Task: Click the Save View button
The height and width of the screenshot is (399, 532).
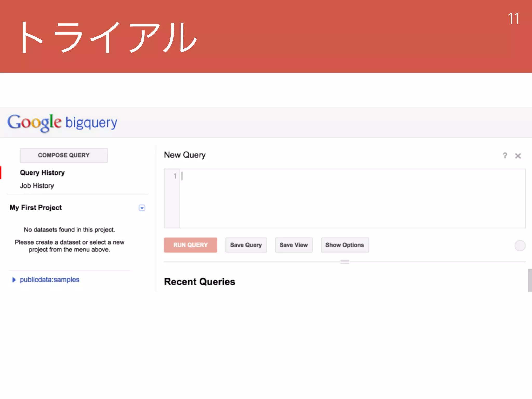Action: [294, 245]
